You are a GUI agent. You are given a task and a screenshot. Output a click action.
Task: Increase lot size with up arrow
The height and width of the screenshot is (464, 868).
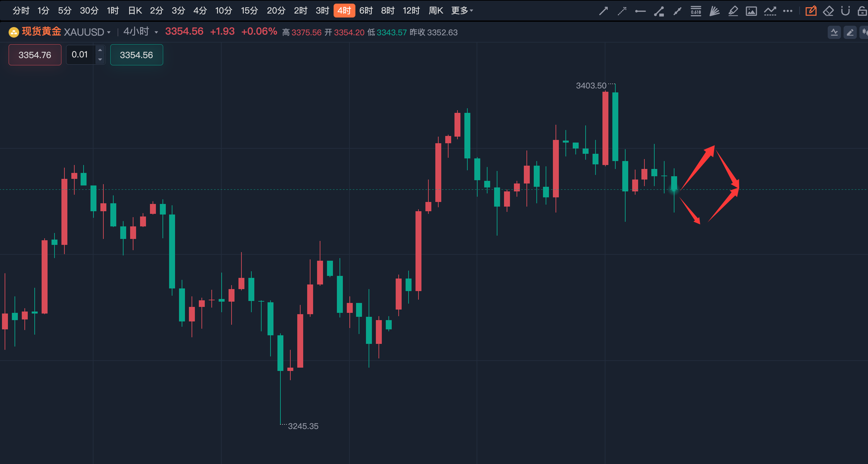pos(100,50)
